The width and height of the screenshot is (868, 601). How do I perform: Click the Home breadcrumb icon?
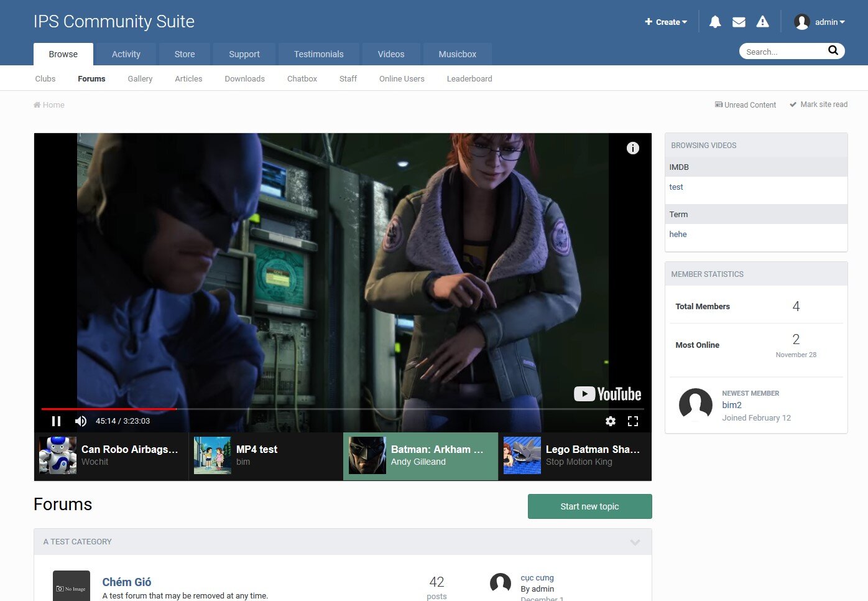(37, 105)
